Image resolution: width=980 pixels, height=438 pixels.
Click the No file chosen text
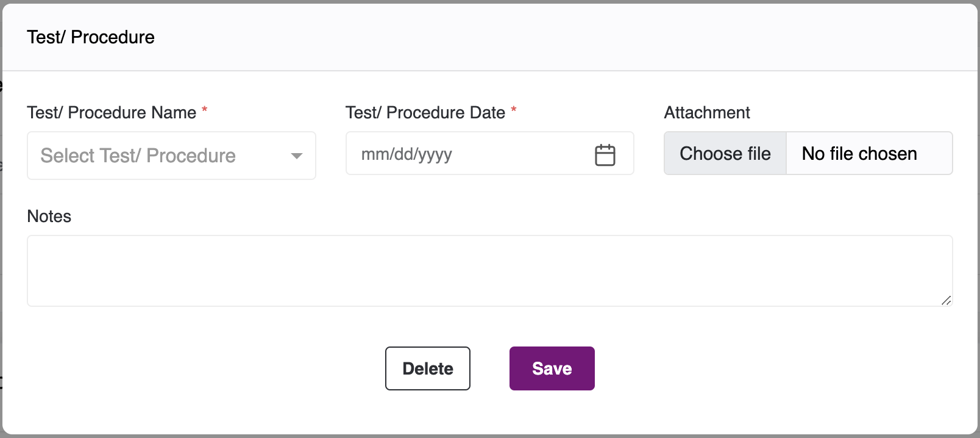pyautogui.click(x=859, y=154)
